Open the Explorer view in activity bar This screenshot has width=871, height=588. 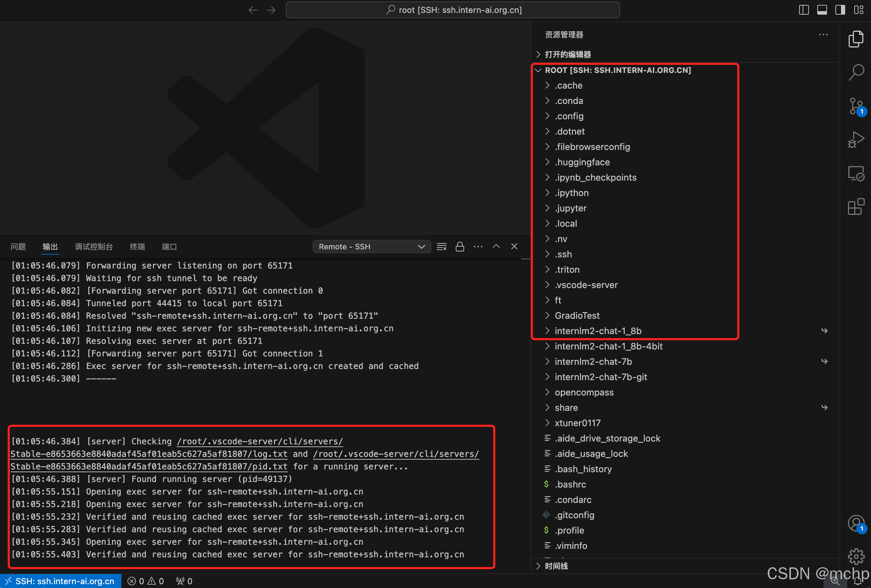click(856, 39)
